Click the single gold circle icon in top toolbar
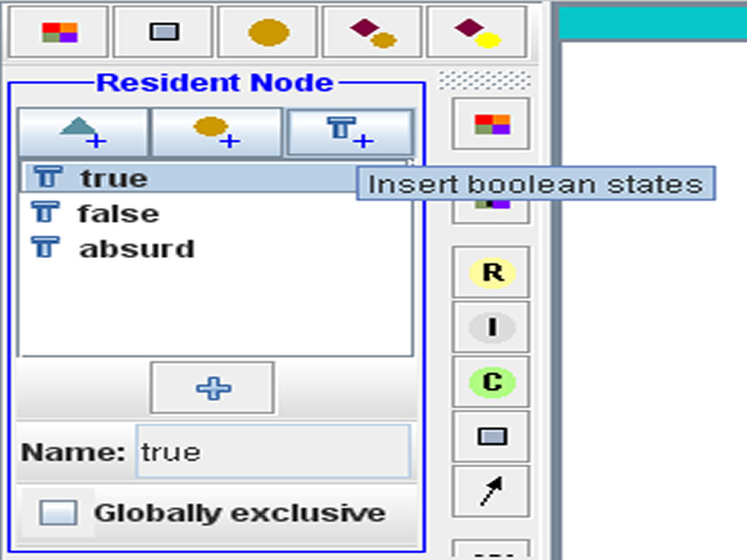The height and width of the screenshot is (560, 747). click(268, 32)
